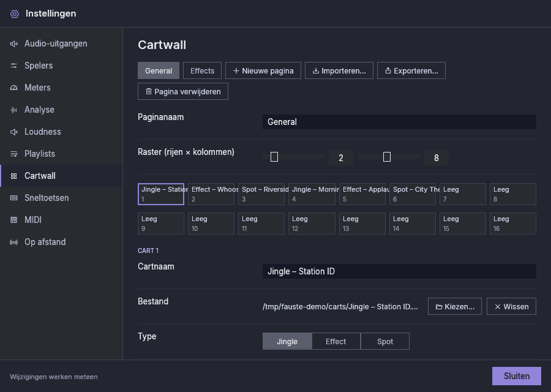Select empty cart slot 11
Screen dimensions: 551x392
click(261, 224)
